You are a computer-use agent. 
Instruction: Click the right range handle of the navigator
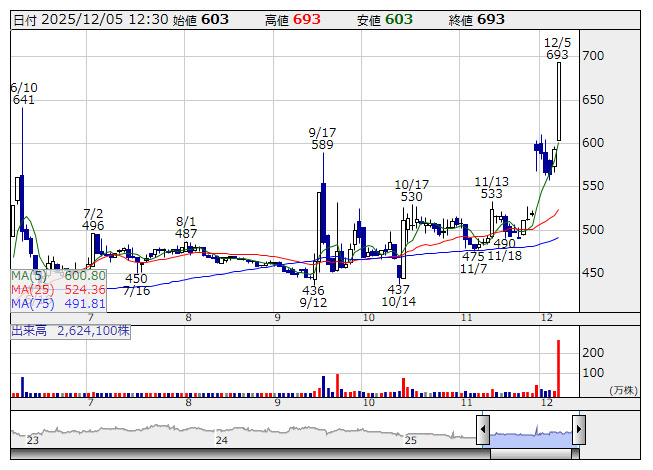pyautogui.click(x=578, y=430)
